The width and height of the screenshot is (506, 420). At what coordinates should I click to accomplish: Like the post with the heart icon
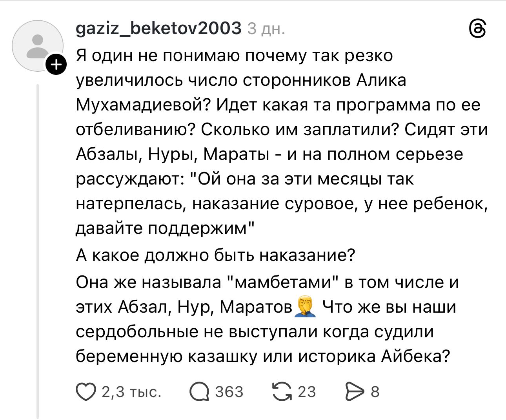pyautogui.click(x=86, y=392)
